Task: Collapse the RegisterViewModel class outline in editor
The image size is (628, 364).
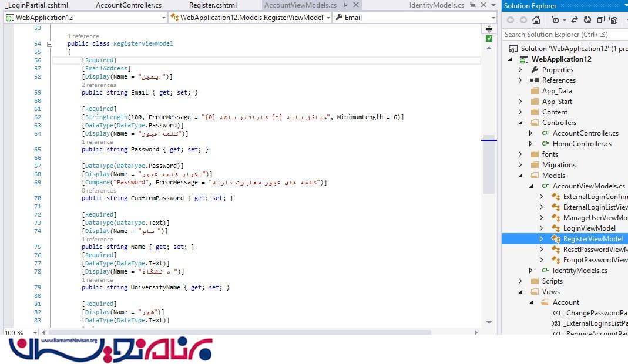Action: click(x=50, y=44)
